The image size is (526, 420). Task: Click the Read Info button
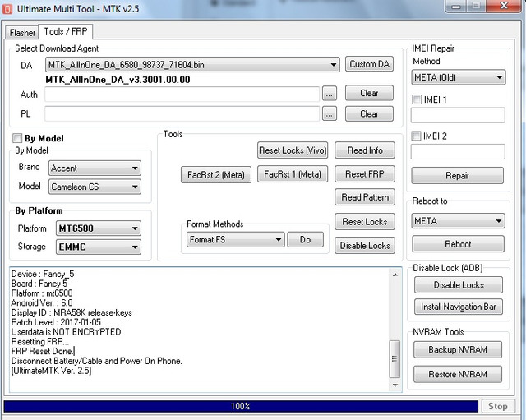[365, 150]
